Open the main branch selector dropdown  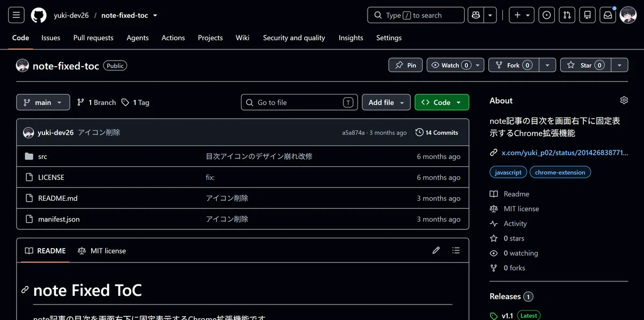(43, 102)
